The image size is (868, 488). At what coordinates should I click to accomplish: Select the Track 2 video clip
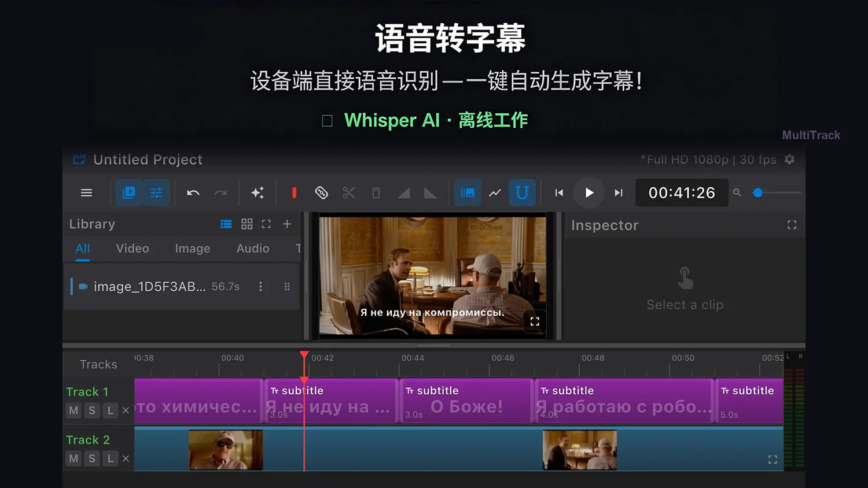tap(459, 449)
